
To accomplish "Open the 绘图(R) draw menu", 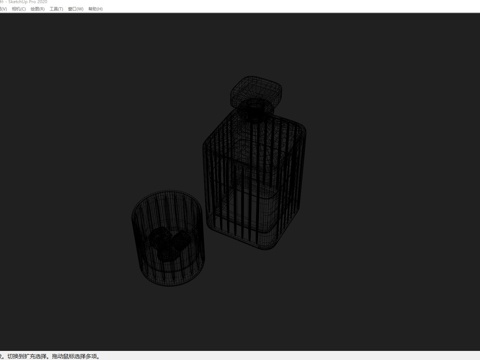I will coord(38,9).
